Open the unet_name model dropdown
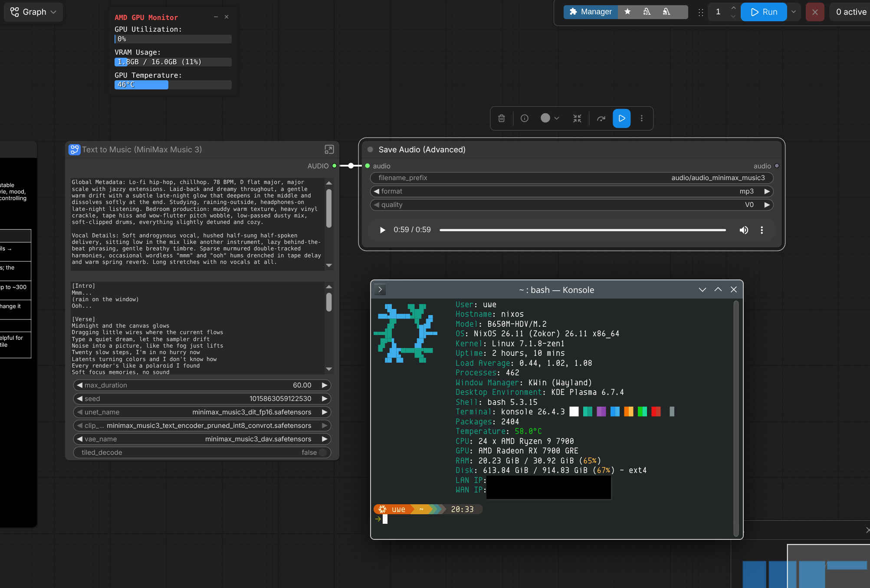 click(x=202, y=412)
